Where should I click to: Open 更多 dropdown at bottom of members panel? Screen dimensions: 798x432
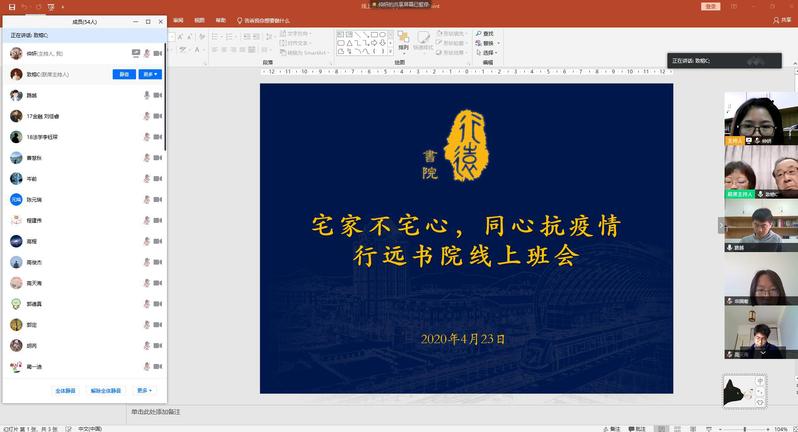coord(145,391)
